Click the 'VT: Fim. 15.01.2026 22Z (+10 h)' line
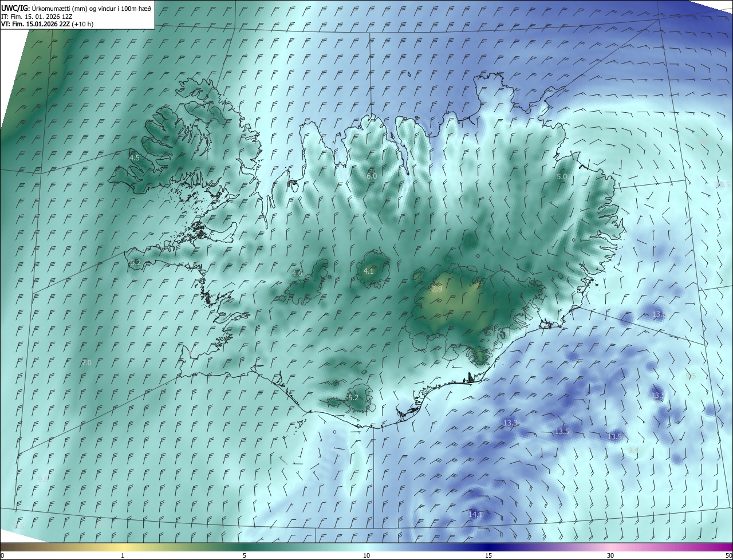This screenshot has height=560, width=733. (48, 24)
